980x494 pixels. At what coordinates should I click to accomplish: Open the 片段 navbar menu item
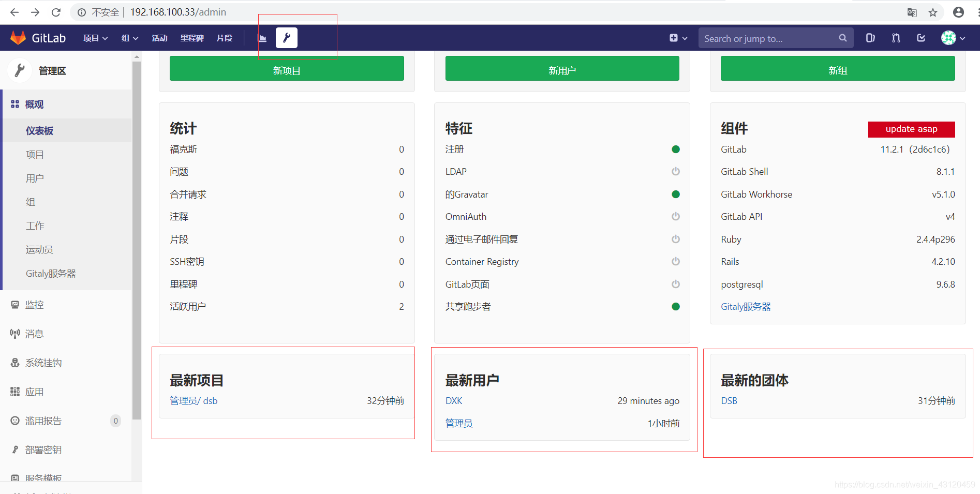[x=225, y=38]
